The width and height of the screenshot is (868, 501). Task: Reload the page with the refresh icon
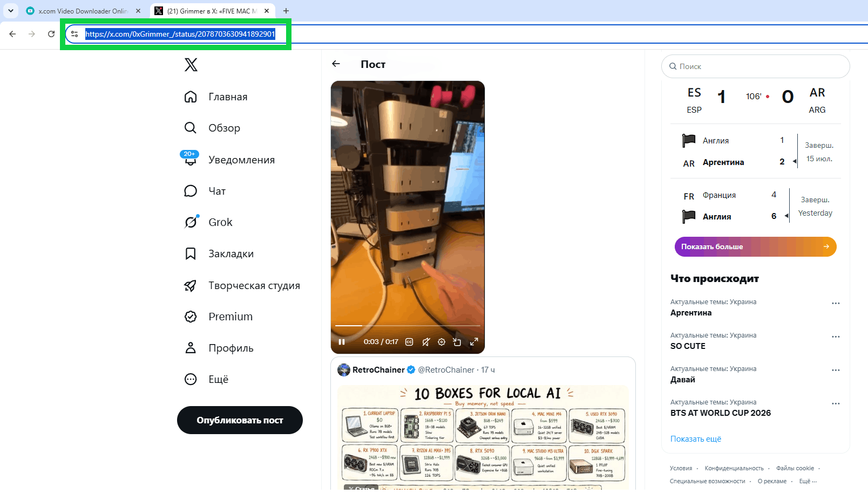(x=51, y=34)
